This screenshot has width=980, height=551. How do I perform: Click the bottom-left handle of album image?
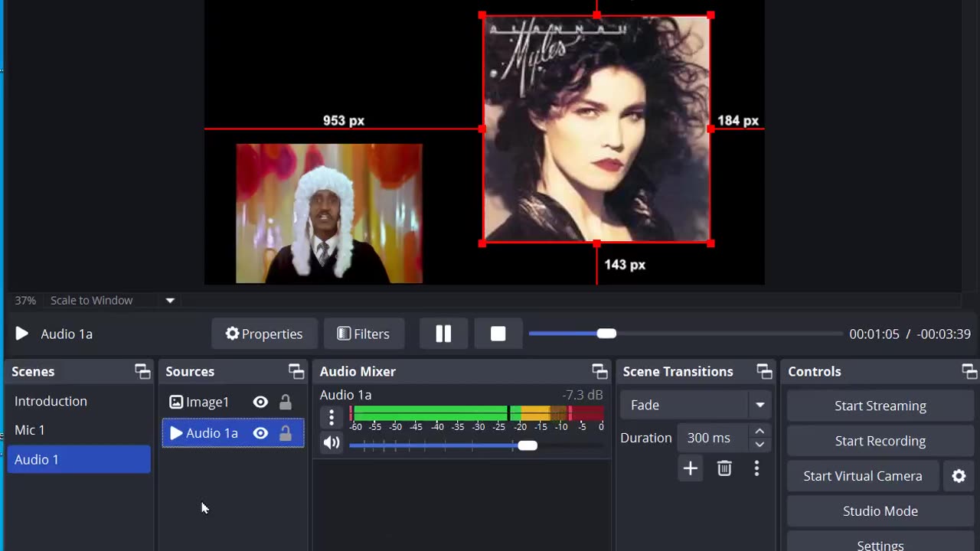482,243
